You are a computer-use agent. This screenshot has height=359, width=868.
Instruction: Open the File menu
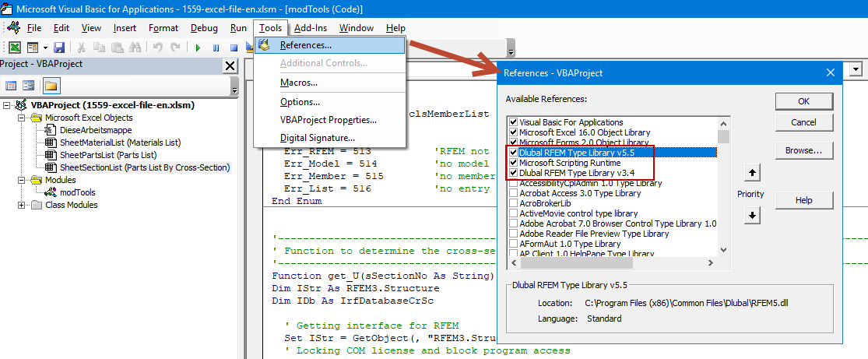pos(34,28)
